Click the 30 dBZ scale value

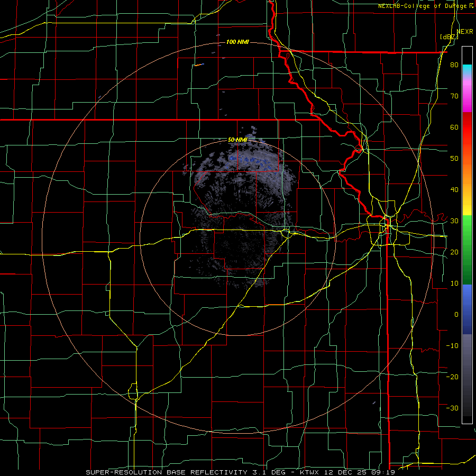click(x=454, y=221)
